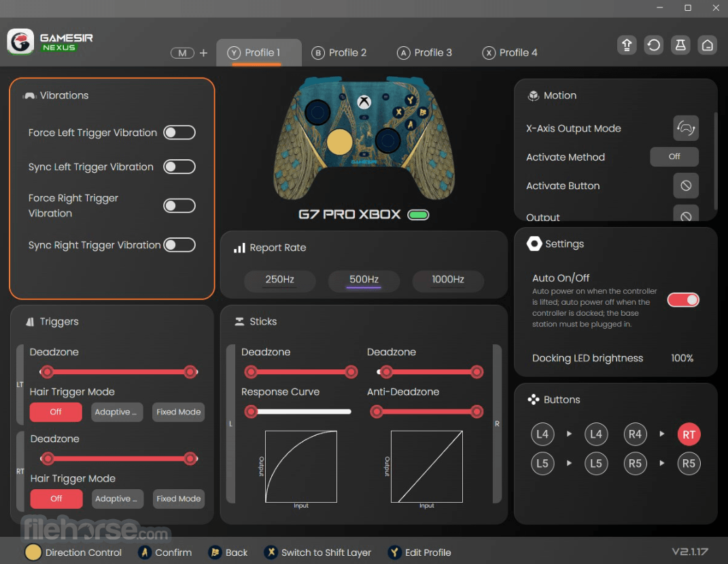Click the Report Rate bars icon
This screenshot has height=564, width=728.
[239, 248]
